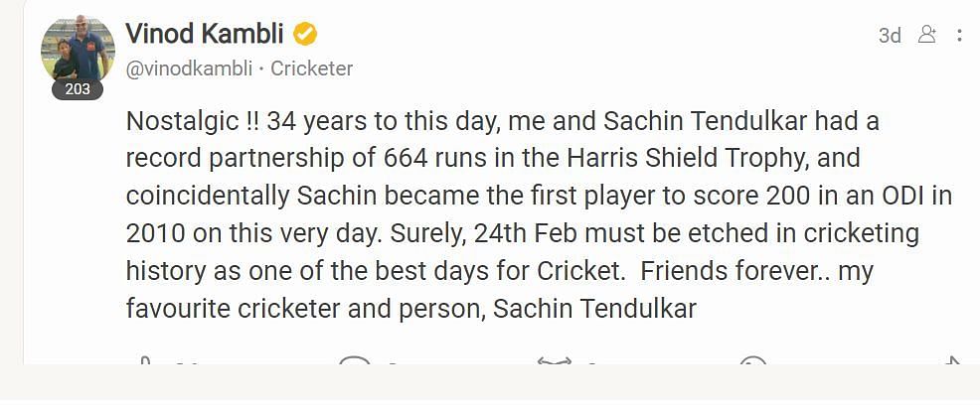
Task: Click the 203 badge under the avatar
Action: click(x=78, y=89)
